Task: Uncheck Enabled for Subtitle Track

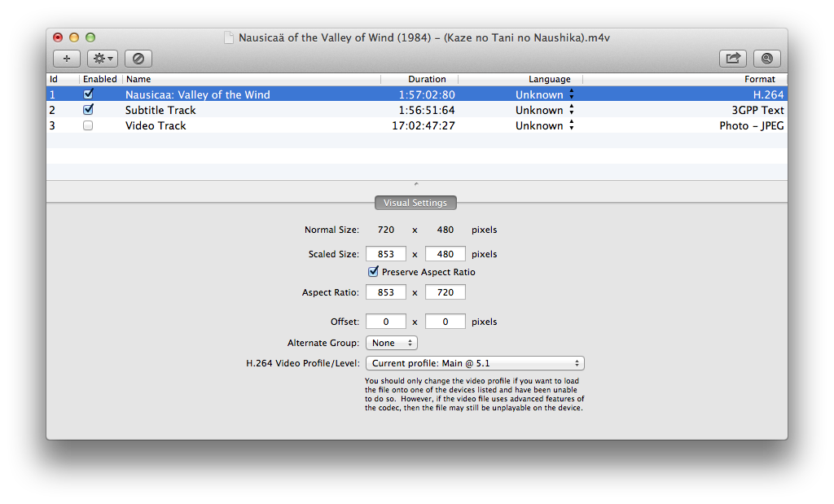Action: click(88, 110)
